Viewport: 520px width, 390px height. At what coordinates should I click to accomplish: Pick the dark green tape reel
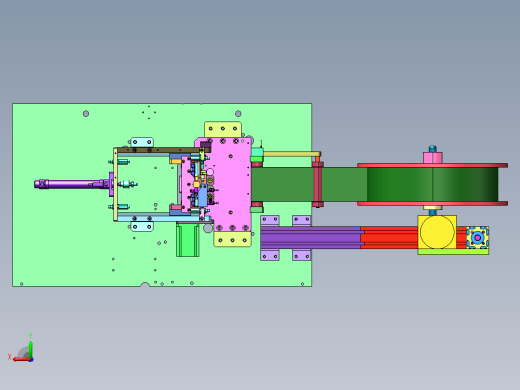(x=433, y=184)
